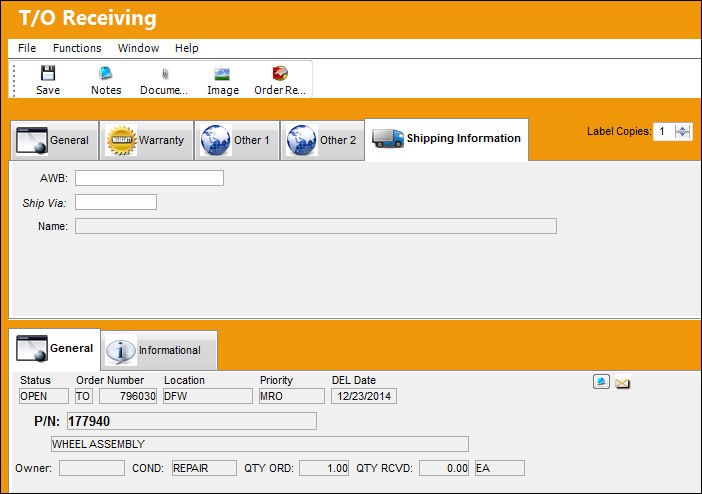Click the P/N field 177940
Image resolution: width=702 pixels, height=494 pixels.
(192, 421)
